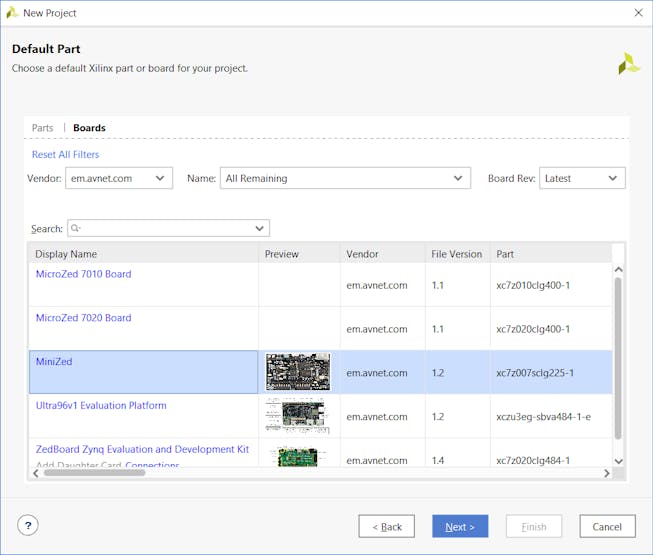The image size is (653, 555).
Task: Open the Board Rev dropdown Latest
Action: coord(582,178)
